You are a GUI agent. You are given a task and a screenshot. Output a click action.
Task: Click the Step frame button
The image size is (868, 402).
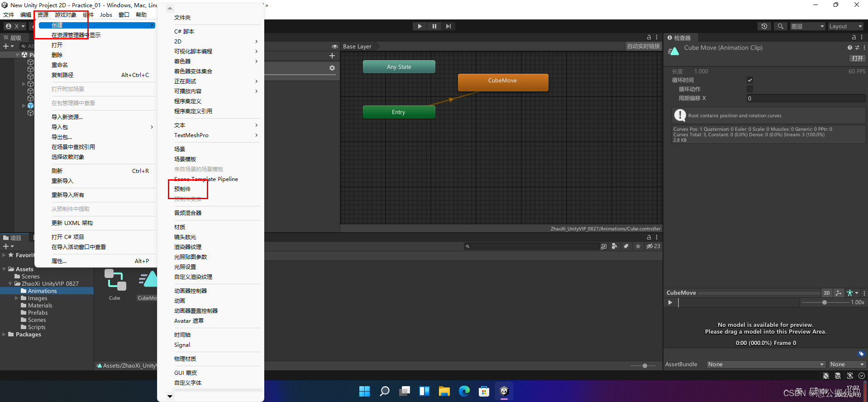point(448,26)
